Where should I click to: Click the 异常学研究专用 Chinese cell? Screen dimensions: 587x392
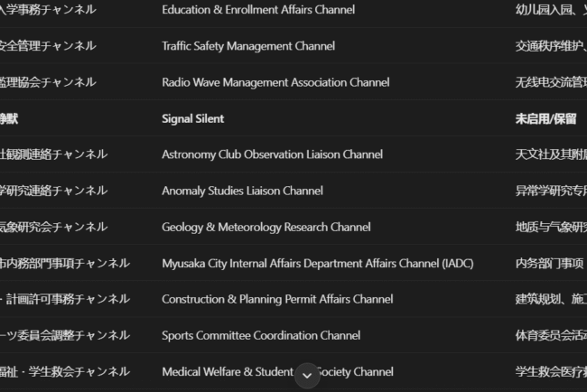tap(551, 191)
